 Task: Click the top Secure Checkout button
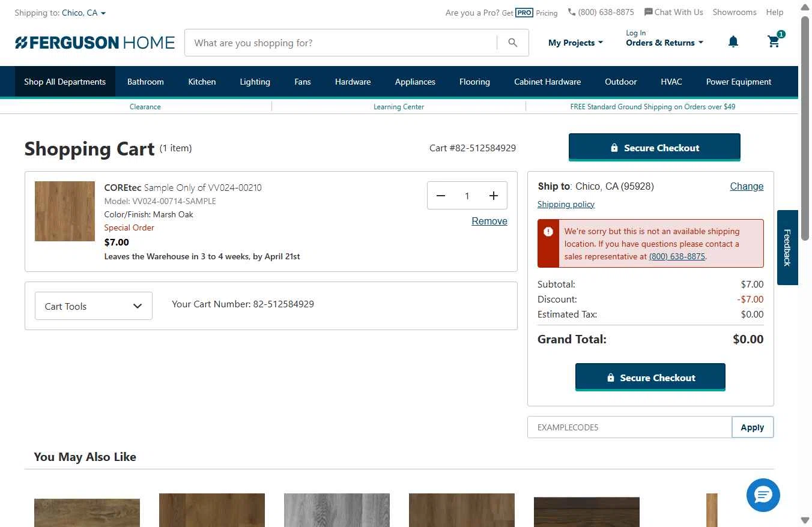pyautogui.click(x=654, y=148)
